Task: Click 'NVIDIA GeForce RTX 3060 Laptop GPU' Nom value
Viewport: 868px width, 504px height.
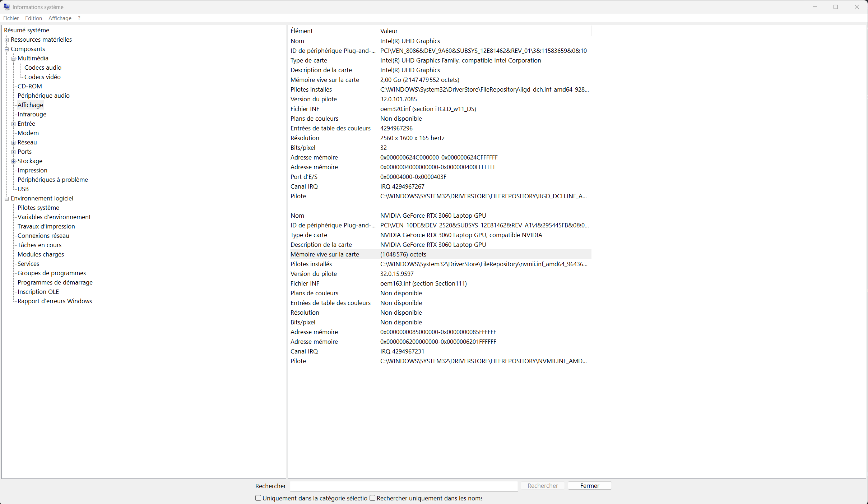Action: 433,216
